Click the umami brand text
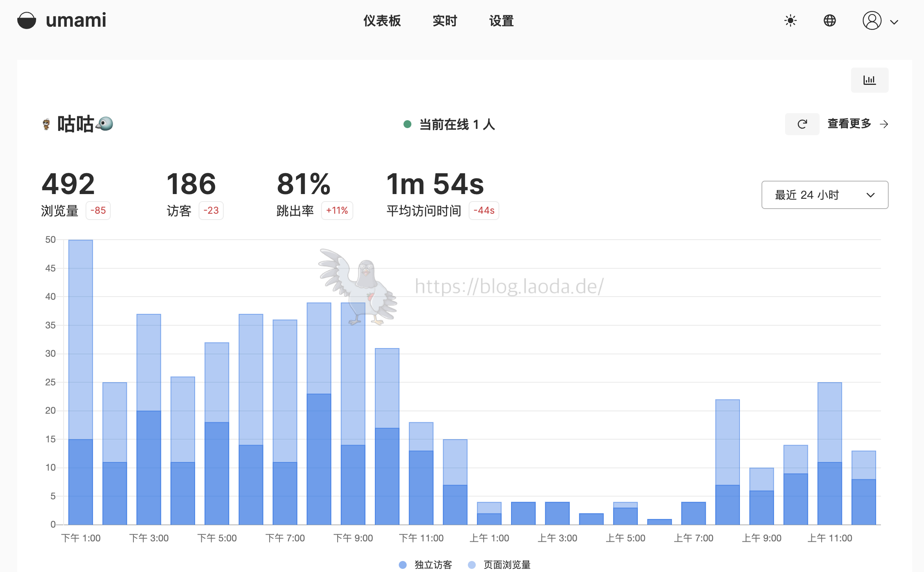 [76, 20]
